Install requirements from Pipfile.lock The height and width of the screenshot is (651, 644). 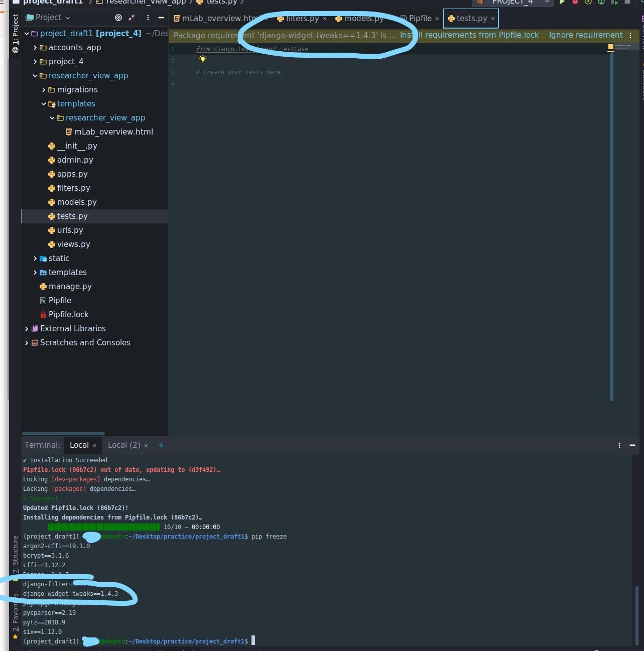coord(470,35)
